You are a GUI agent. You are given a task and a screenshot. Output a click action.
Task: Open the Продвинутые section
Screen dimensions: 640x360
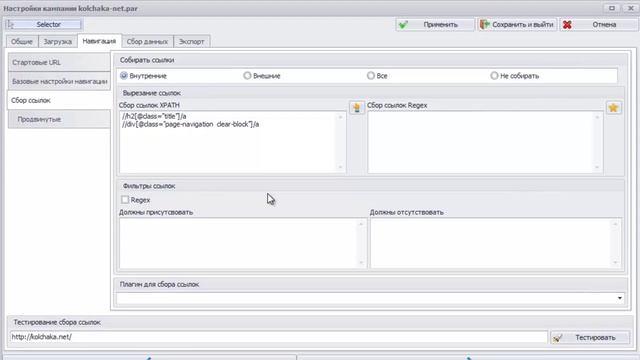[x=59, y=119]
